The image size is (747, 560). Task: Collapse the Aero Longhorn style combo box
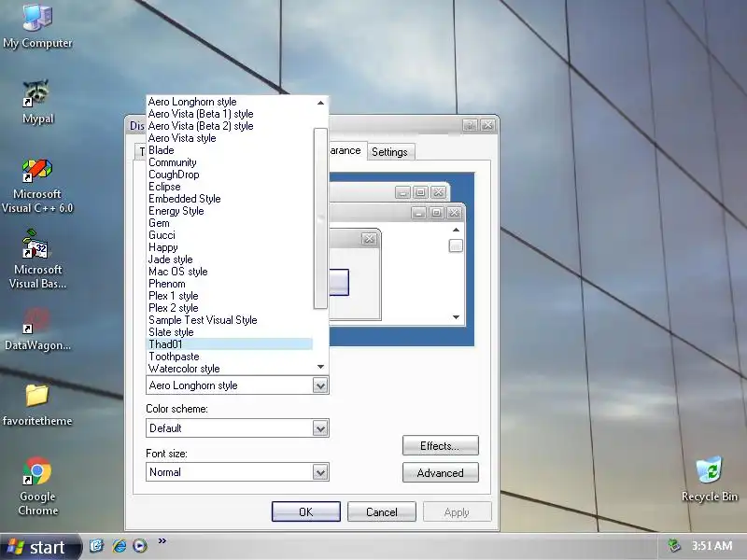click(x=320, y=385)
